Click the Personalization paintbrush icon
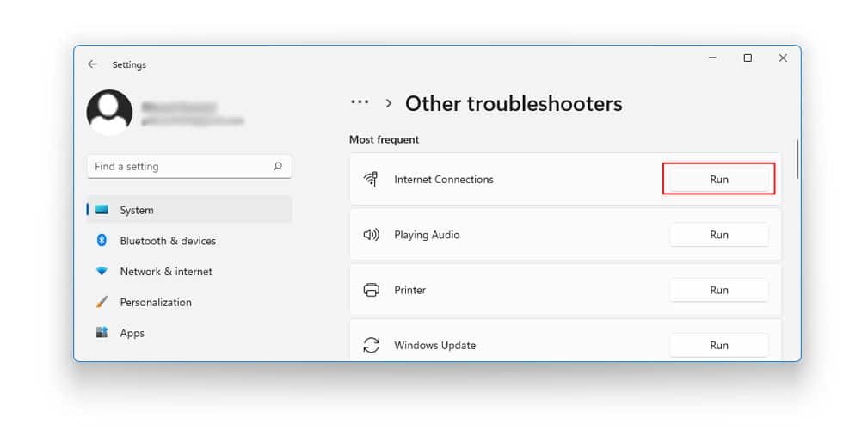The width and height of the screenshot is (868, 430). (x=102, y=302)
